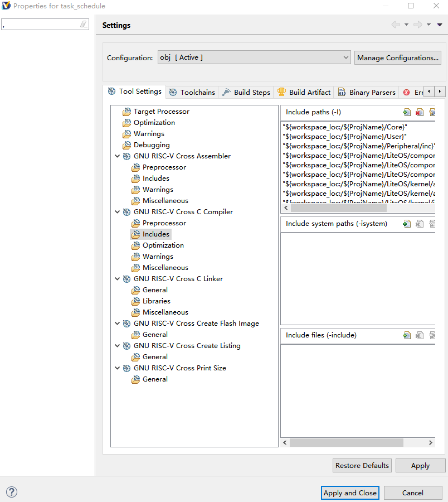Open the Build Steps tab
Image resolution: width=448 pixels, height=502 pixels.
point(246,92)
